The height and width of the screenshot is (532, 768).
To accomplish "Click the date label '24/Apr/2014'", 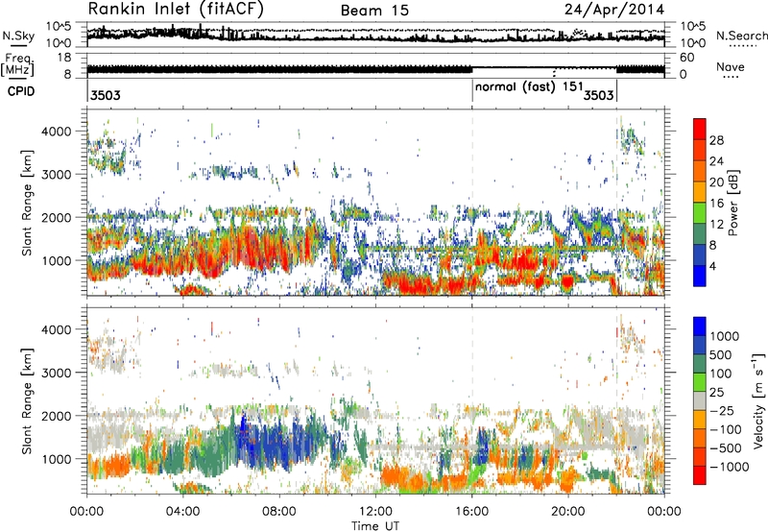I will point(614,10).
